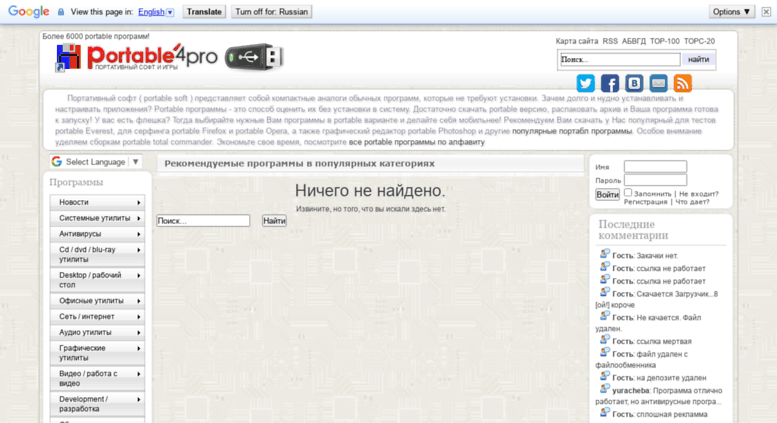Open the Графические утилиты category

click(x=97, y=353)
